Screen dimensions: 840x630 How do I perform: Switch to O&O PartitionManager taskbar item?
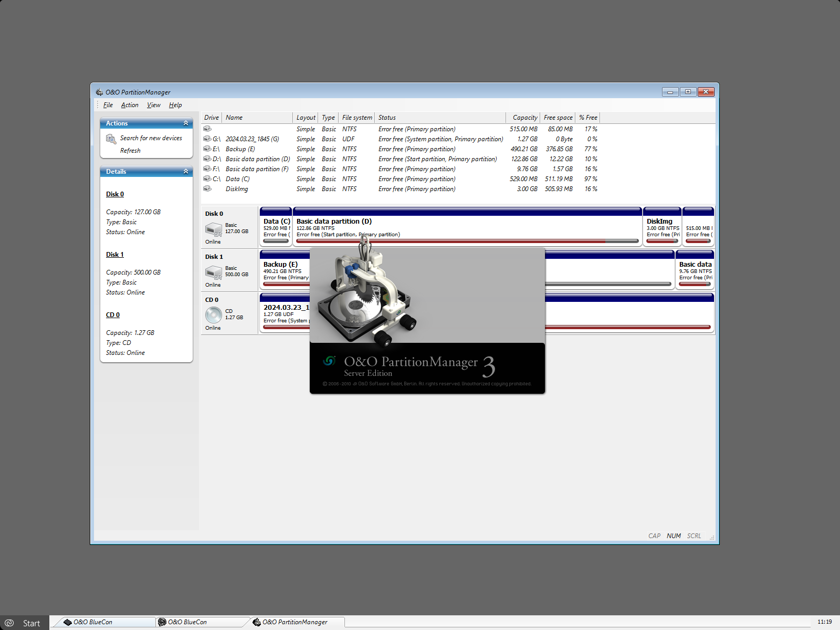coord(297,622)
